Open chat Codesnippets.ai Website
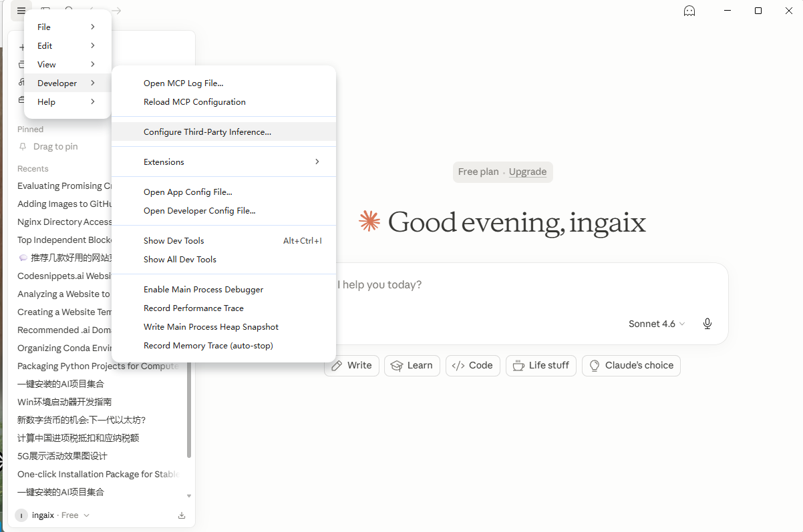Image resolution: width=803 pixels, height=532 pixels. pos(64,276)
